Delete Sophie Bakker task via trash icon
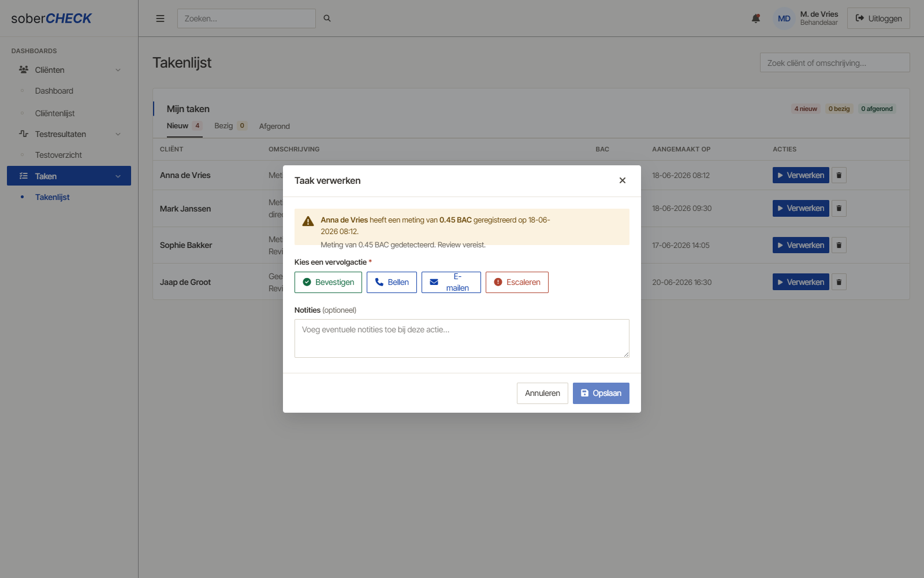 [839, 245]
